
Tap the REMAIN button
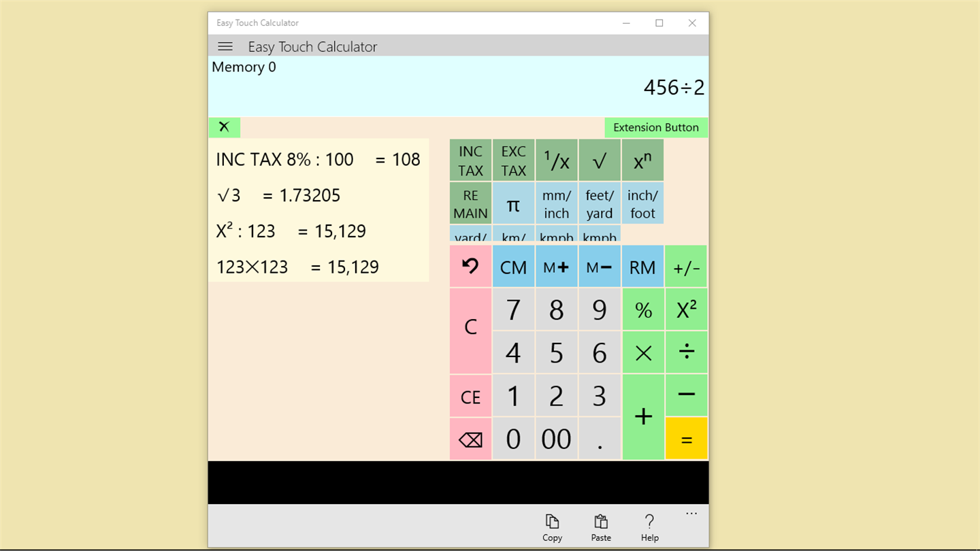tap(470, 203)
